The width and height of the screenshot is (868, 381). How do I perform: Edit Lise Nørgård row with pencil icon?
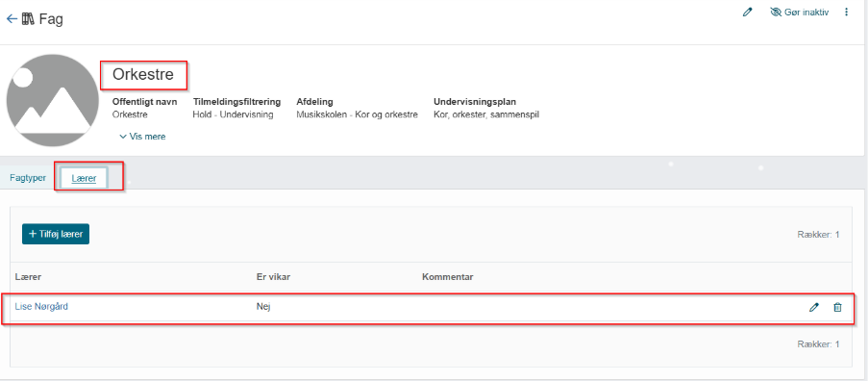pos(813,307)
